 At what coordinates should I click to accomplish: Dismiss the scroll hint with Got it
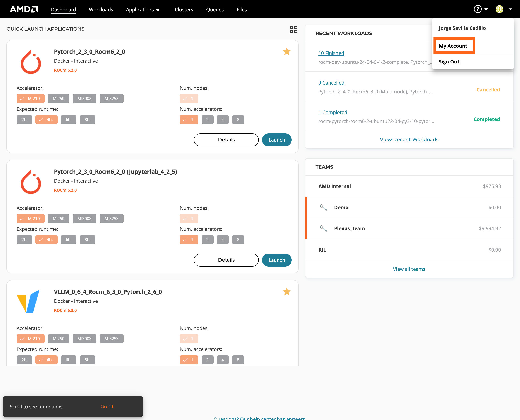(107, 406)
